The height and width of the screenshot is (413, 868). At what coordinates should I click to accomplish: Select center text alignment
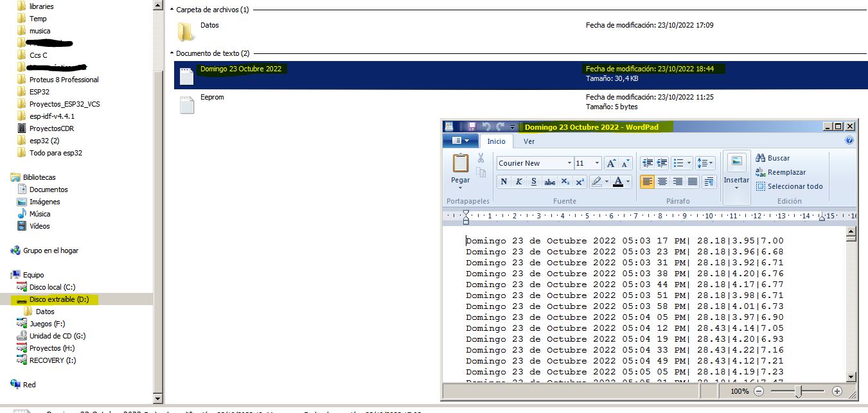662,182
